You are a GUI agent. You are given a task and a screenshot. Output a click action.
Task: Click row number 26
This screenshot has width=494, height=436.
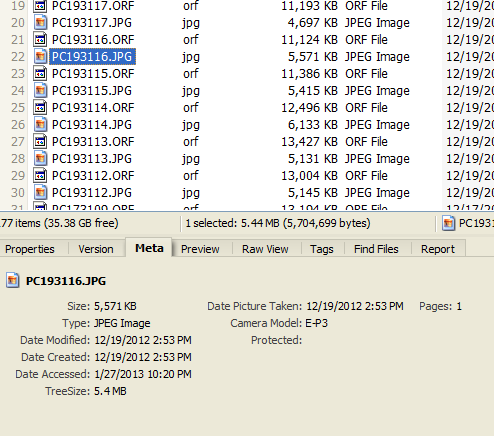(x=18, y=125)
